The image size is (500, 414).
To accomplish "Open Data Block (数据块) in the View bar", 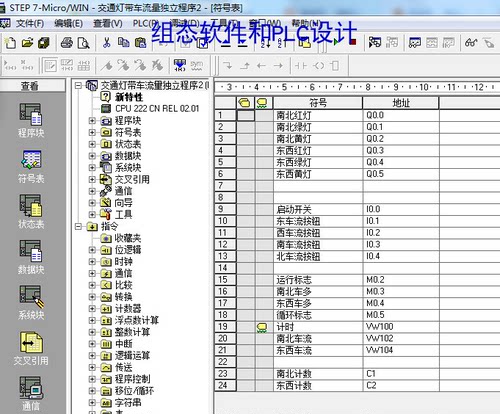I will 31,257.
